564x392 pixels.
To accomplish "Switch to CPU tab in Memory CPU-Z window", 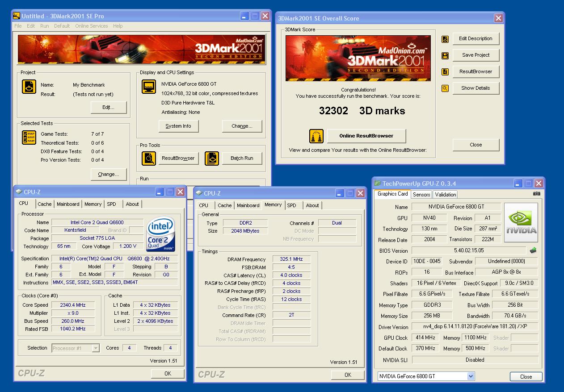I will 204,205.
